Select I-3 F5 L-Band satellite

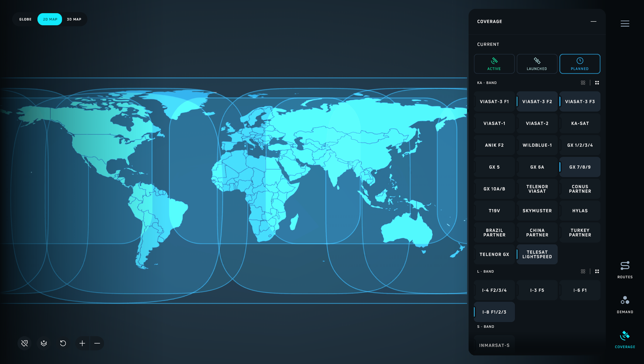pos(537,290)
